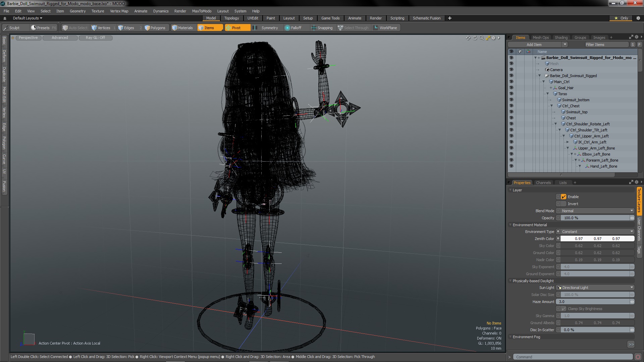
Task: Toggle visibility of Swimsuit_bottom item
Action: (x=511, y=100)
